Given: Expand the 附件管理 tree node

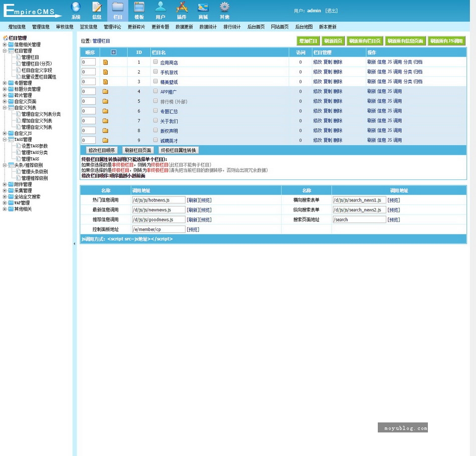Looking at the screenshot, I should 5,184.
